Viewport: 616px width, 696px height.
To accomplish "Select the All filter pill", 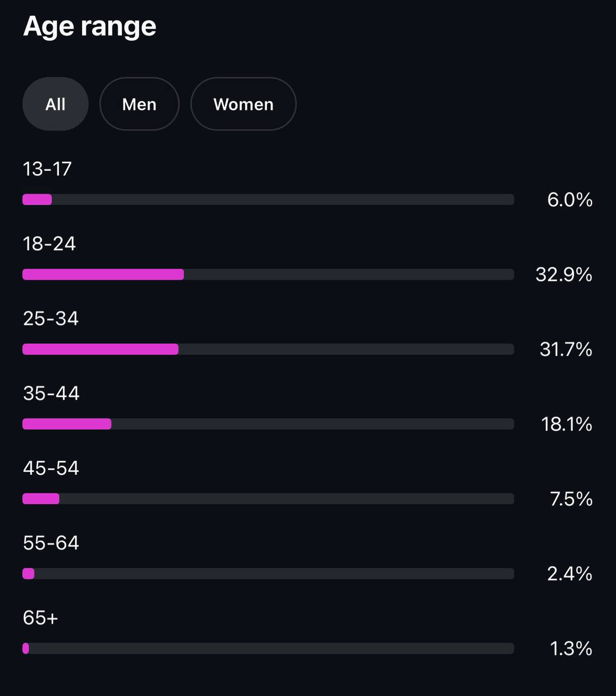I will tap(55, 104).
